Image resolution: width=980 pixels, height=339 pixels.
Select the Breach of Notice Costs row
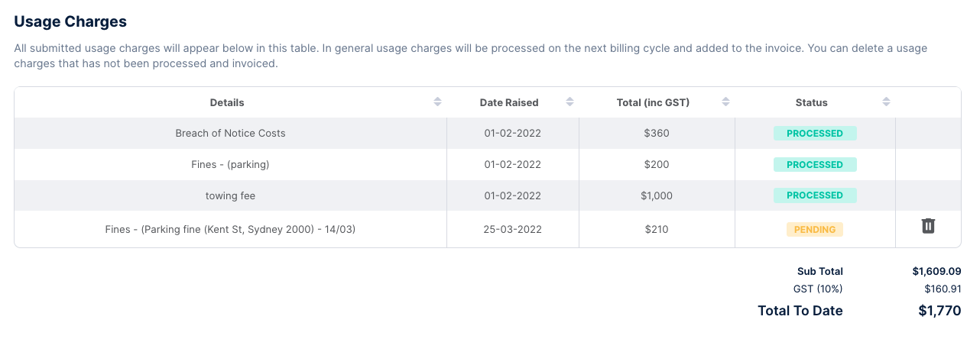pos(230,134)
